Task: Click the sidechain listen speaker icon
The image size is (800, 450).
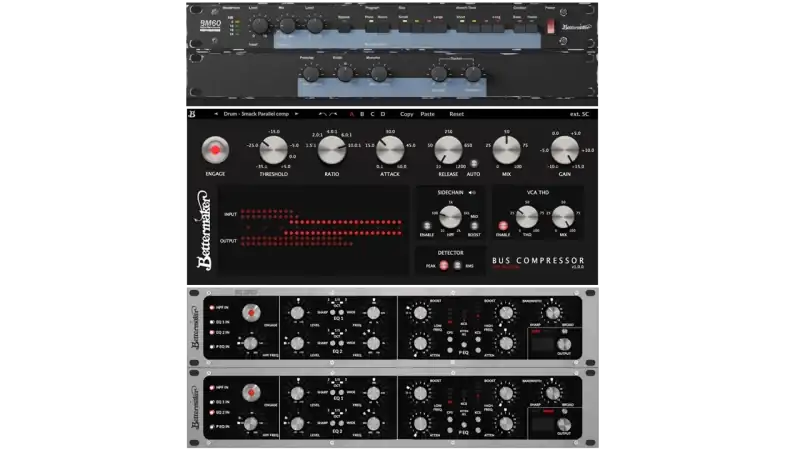Action: click(x=472, y=192)
